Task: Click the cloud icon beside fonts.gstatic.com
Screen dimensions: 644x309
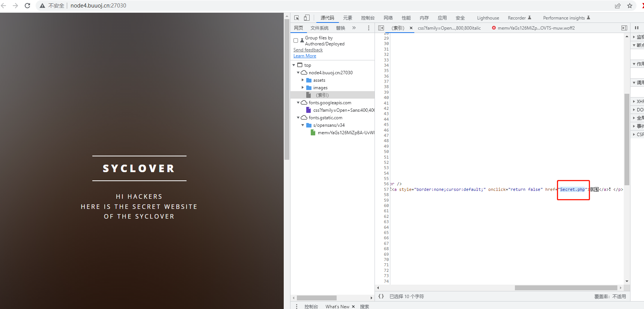Action: [304, 118]
